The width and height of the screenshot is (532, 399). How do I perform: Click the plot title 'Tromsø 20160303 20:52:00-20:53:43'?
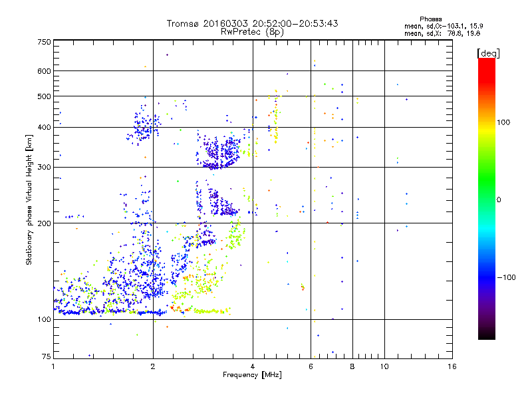coord(253,23)
